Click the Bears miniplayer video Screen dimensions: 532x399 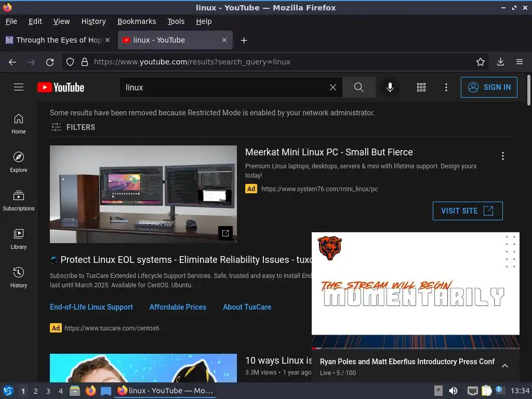pos(415,290)
